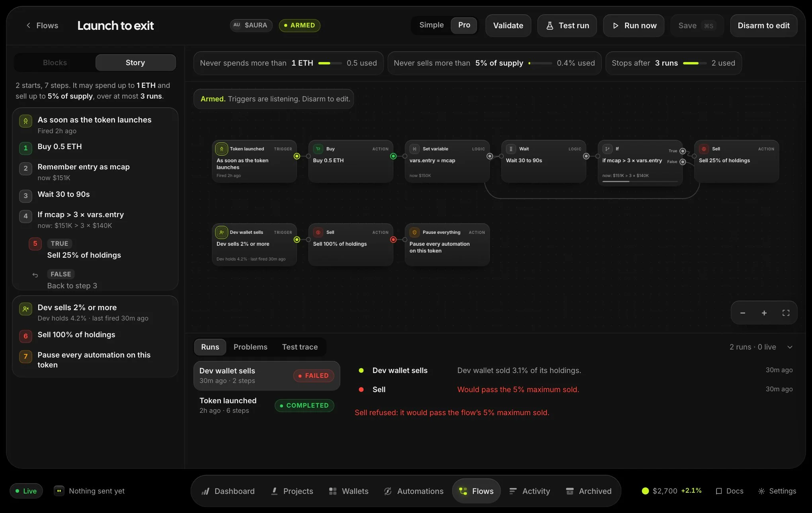Click Run now
Screen dimensions: 812x513
click(x=634, y=25)
